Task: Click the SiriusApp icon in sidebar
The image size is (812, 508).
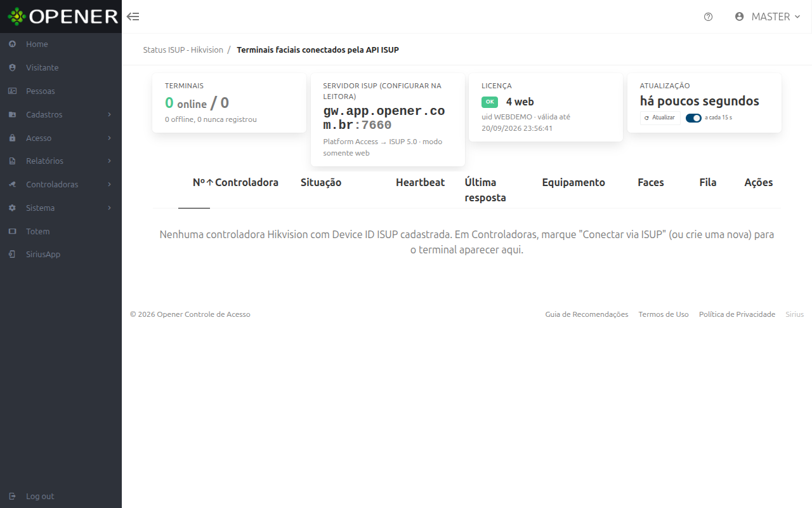Action: click(13, 255)
